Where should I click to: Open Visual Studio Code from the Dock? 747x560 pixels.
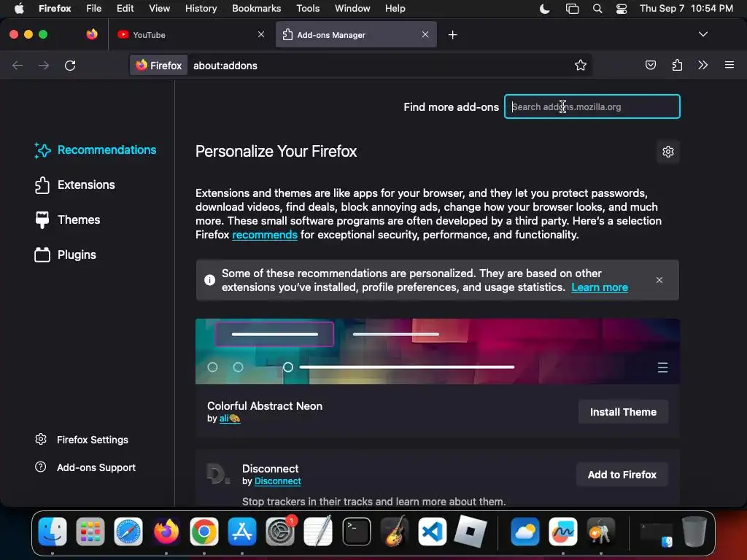point(433,531)
